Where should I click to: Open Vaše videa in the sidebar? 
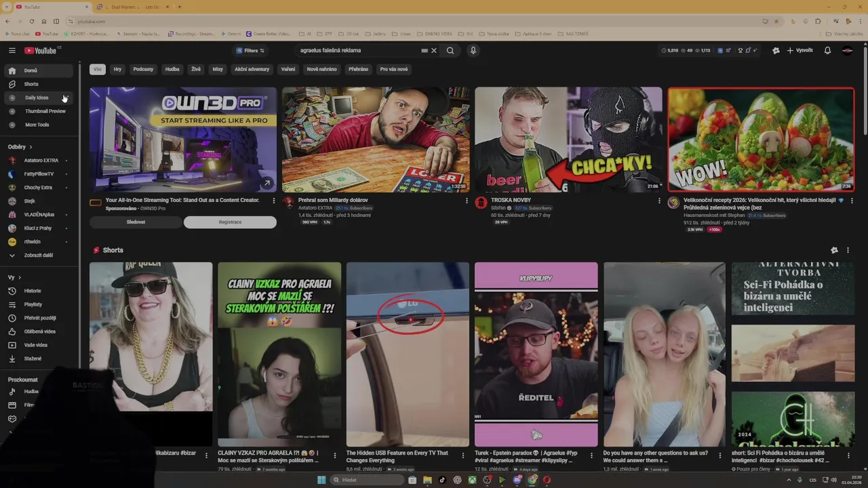click(39, 345)
